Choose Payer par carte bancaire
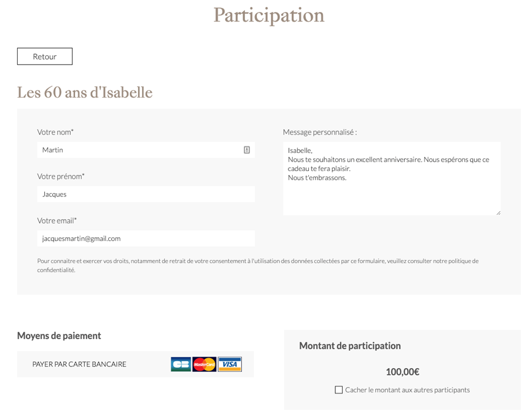Viewport: 532px width, 420px height. [x=80, y=364]
